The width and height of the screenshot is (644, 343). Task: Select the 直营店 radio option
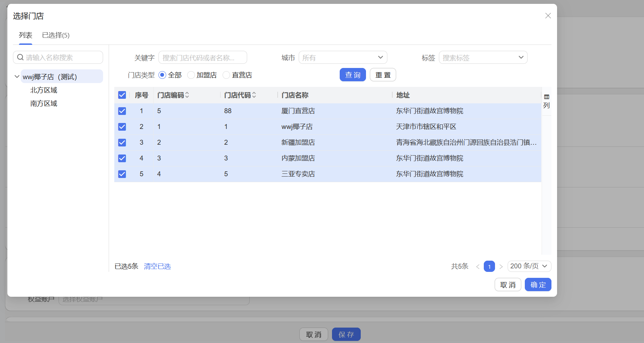[226, 75]
